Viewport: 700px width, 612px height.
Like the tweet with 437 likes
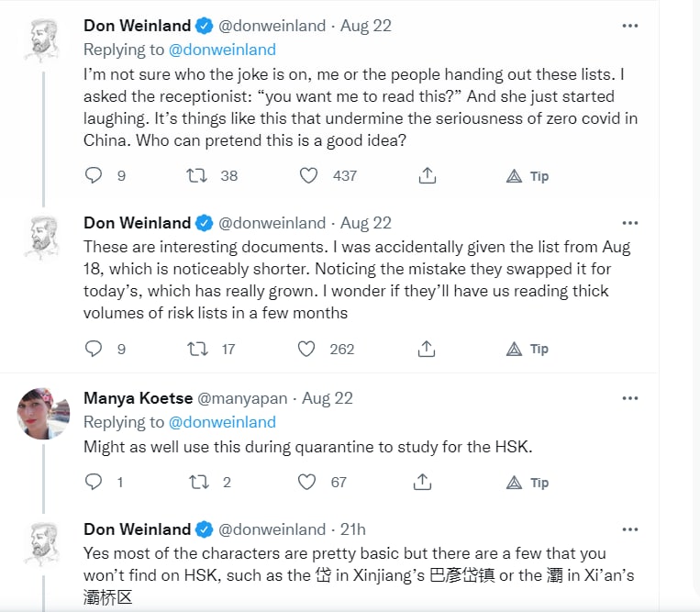point(310,175)
